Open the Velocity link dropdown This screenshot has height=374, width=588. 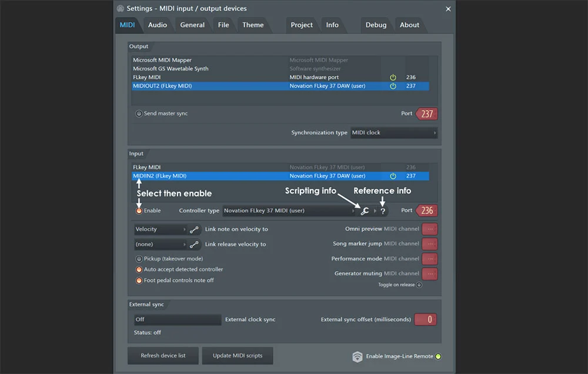click(160, 229)
